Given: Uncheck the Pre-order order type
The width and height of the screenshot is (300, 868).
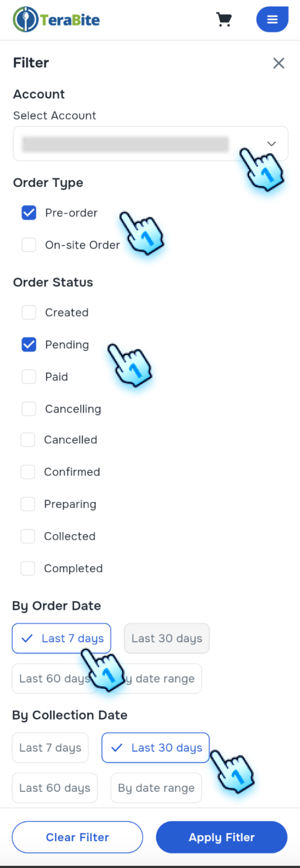Looking at the screenshot, I should click(29, 212).
